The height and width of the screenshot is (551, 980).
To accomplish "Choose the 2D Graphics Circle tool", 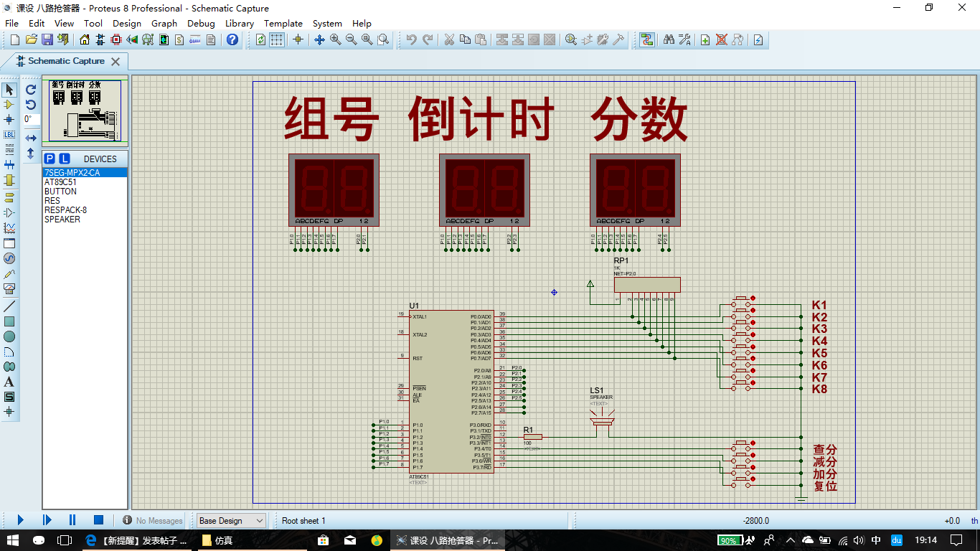I will (x=9, y=336).
